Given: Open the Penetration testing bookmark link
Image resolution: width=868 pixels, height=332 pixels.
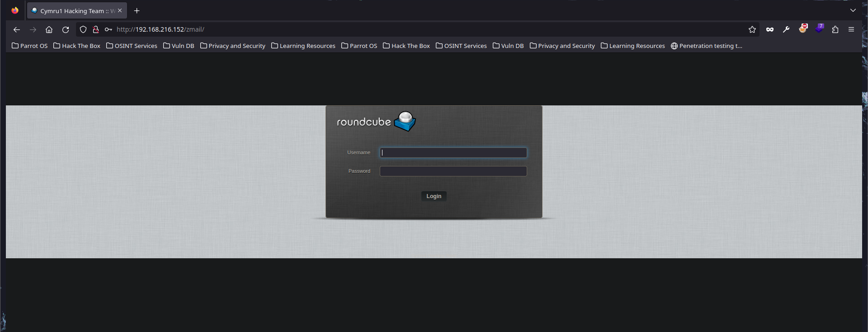Looking at the screenshot, I should [707, 46].
